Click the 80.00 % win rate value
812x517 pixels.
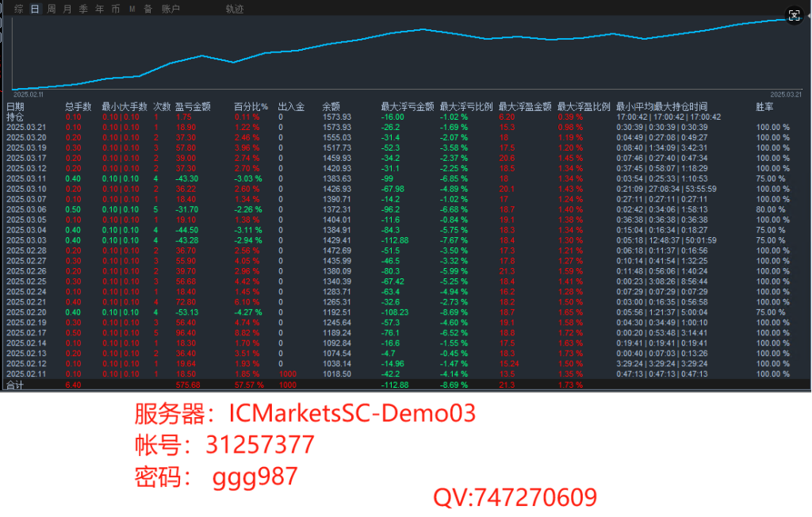pyautogui.click(x=771, y=210)
